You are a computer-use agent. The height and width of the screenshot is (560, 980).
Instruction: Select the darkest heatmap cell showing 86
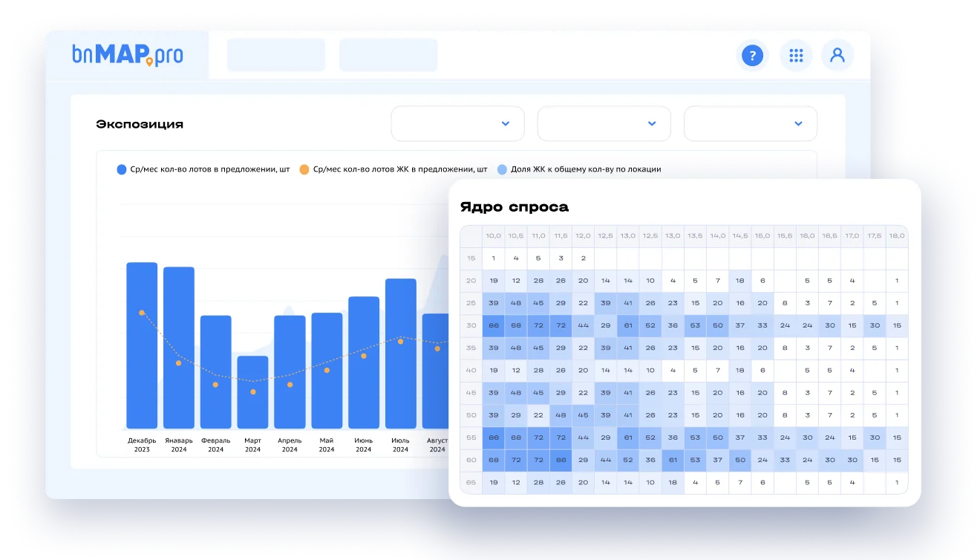point(492,325)
